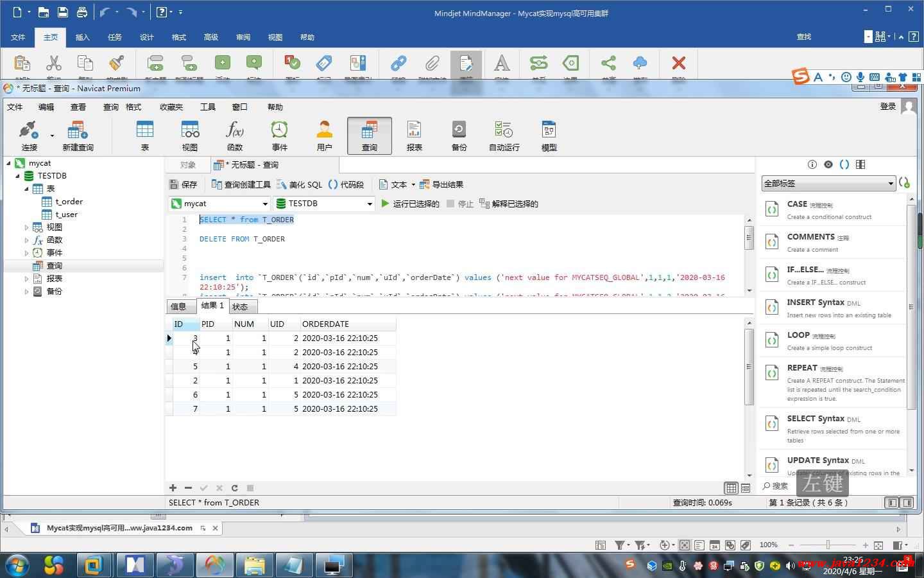The image size is (924, 578).
Task: Select the t_order table in the tree
Action: pyautogui.click(x=69, y=202)
